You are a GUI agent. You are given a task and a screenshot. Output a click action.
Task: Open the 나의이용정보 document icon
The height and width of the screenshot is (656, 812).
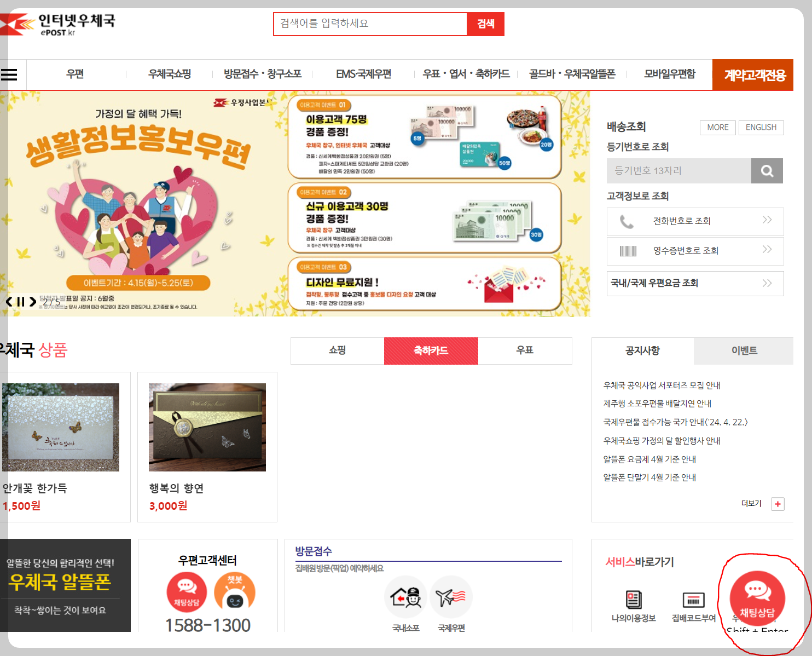coord(634,600)
